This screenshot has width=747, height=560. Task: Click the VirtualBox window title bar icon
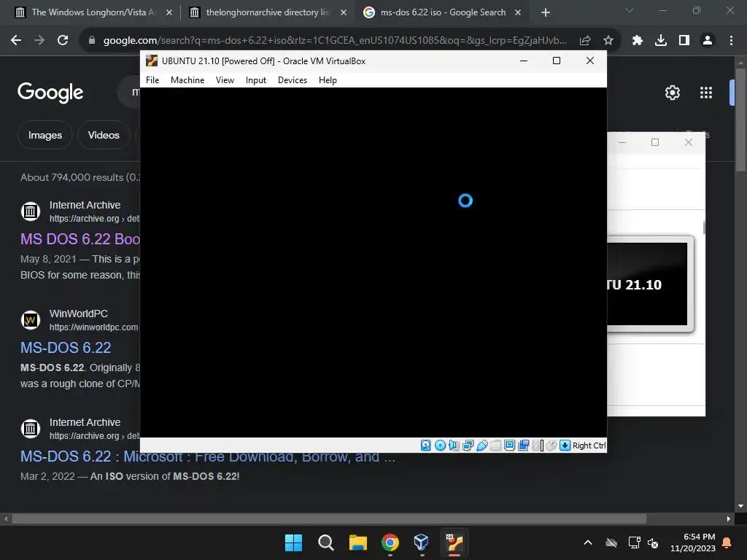(152, 61)
